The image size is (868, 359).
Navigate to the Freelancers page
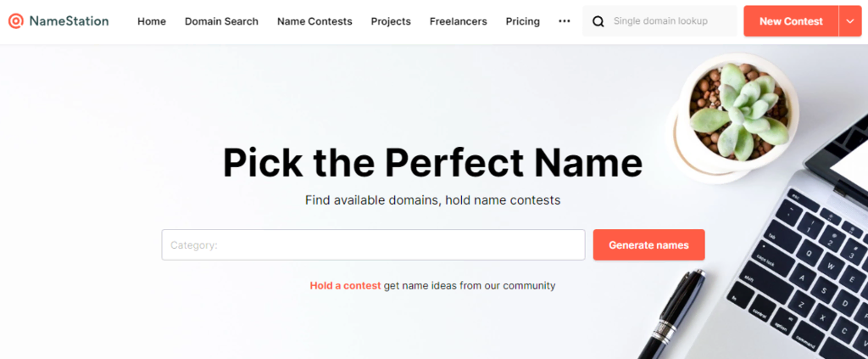458,21
